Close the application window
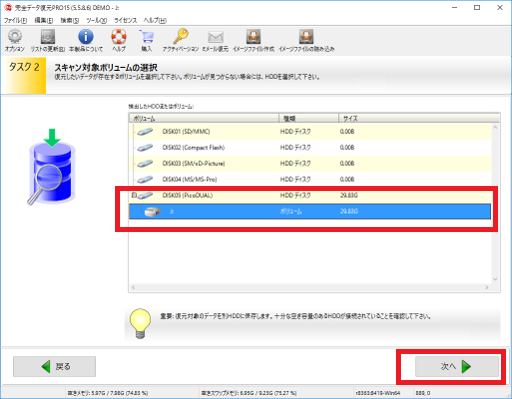 pyautogui.click(x=500, y=8)
